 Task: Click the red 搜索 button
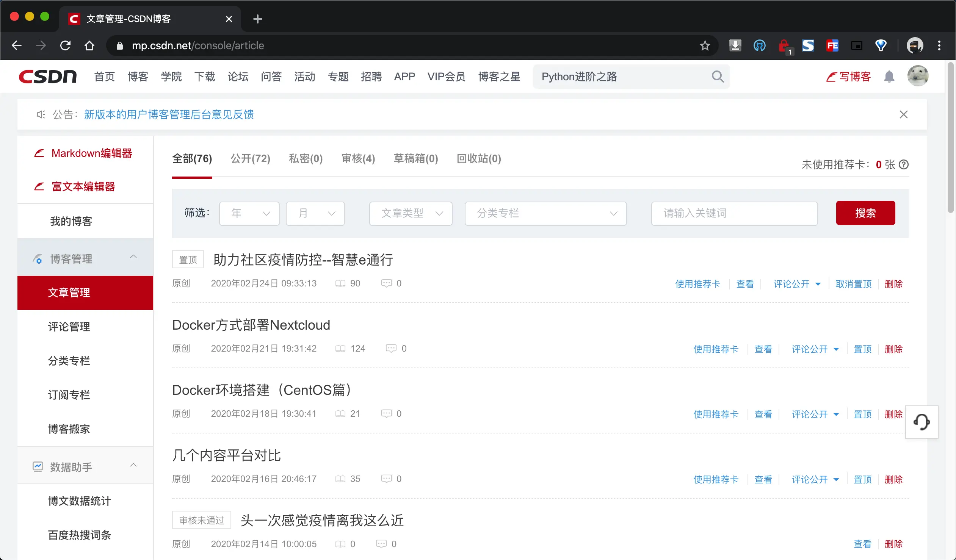click(865, 213)
